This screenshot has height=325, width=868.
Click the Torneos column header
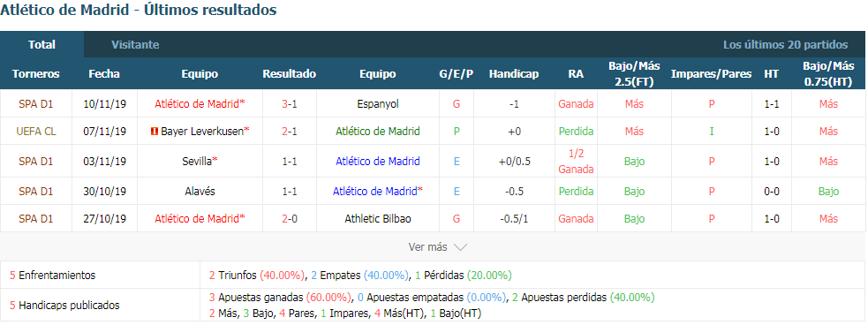(36, 73)
